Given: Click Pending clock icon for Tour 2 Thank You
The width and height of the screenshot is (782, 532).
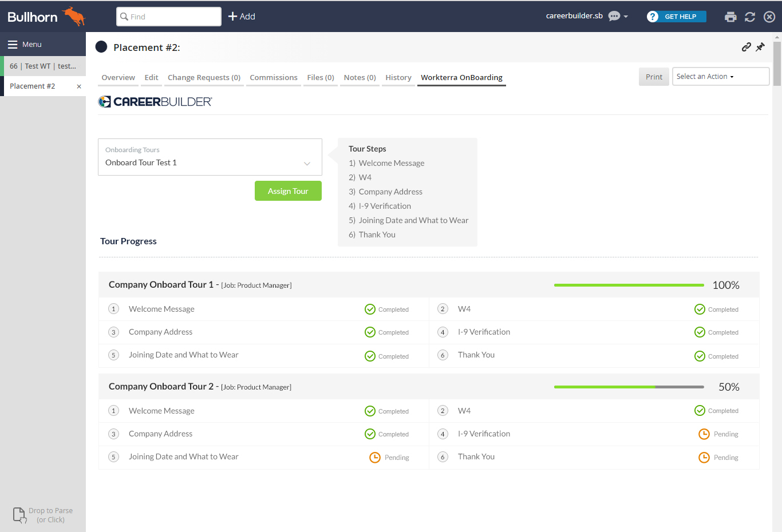Looking at the screenshot, I should tap(704, 458).
